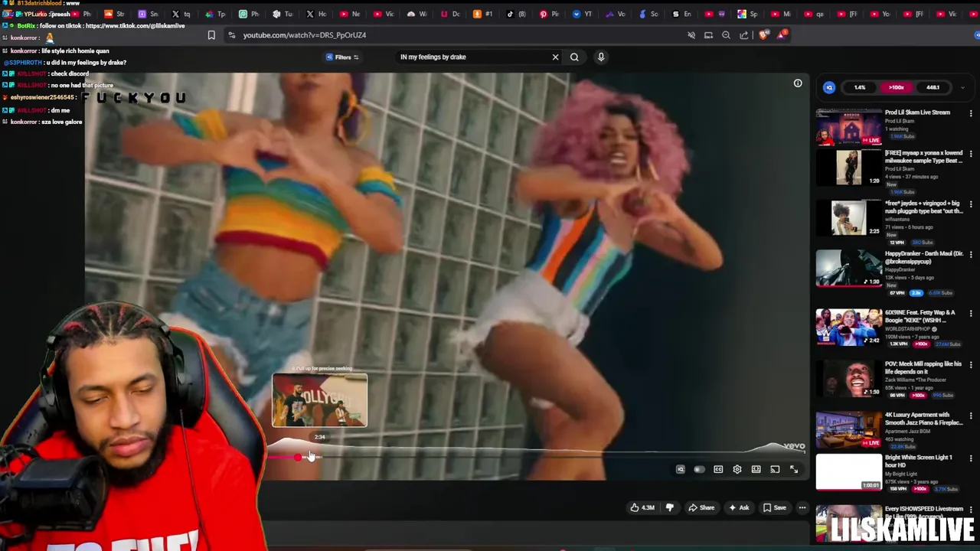The image size is (980, 551).
Task: Open HappyDranker - Darth Maul video
Action: pos(848,269)
